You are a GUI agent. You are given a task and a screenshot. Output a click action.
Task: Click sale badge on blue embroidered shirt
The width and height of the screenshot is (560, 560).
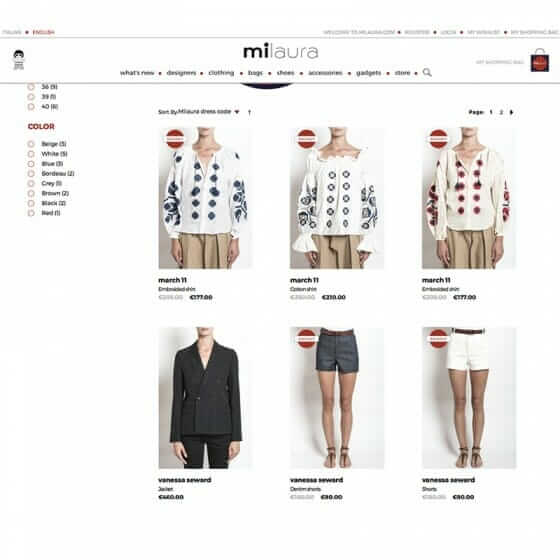175,139
